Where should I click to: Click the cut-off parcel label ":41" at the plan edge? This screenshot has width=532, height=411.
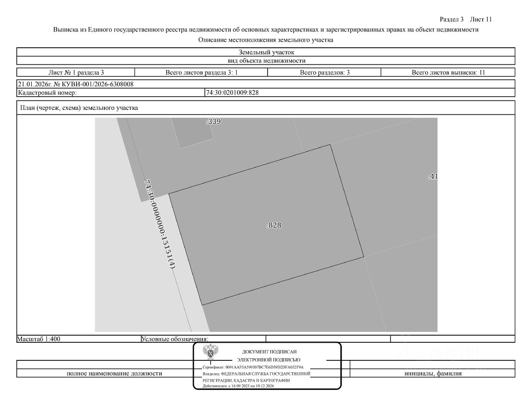[433, 177]
